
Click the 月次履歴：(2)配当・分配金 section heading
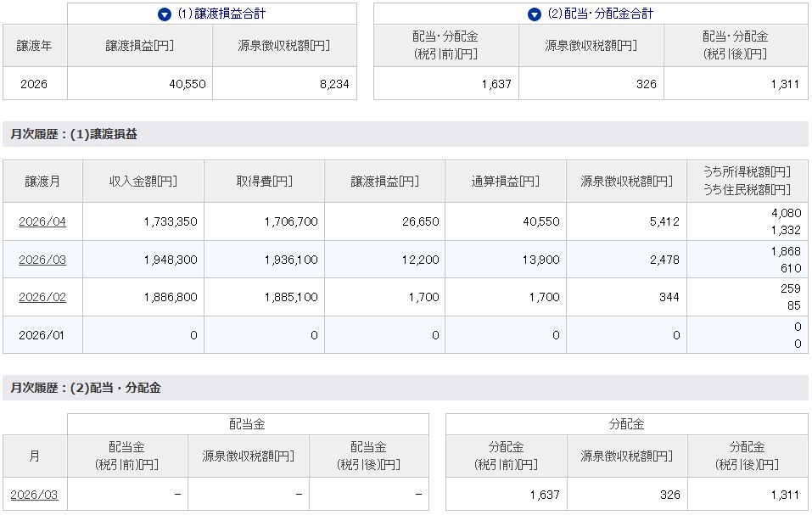pyautogui.click(x=86, y=388)
